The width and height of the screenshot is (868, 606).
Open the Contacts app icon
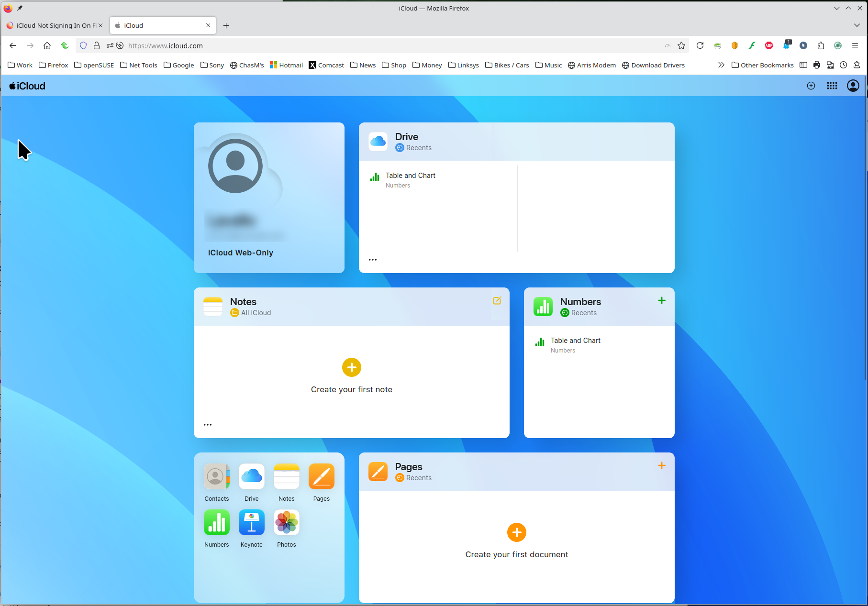coord(217,476)
